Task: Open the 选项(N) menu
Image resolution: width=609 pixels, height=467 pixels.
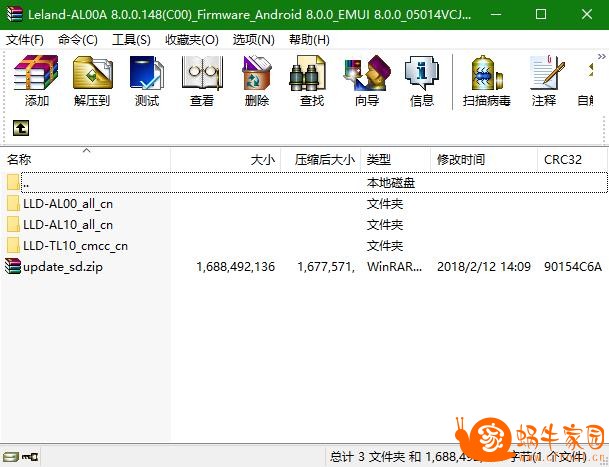Action: 254,40
